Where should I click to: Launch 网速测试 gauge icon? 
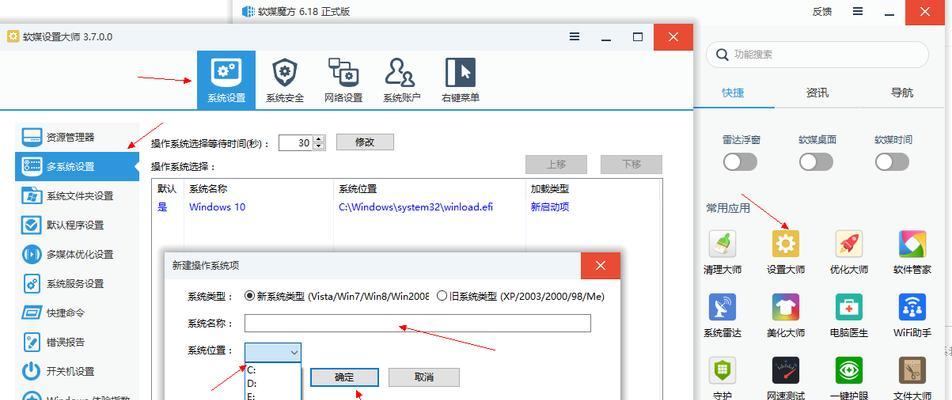coord(786,370)
